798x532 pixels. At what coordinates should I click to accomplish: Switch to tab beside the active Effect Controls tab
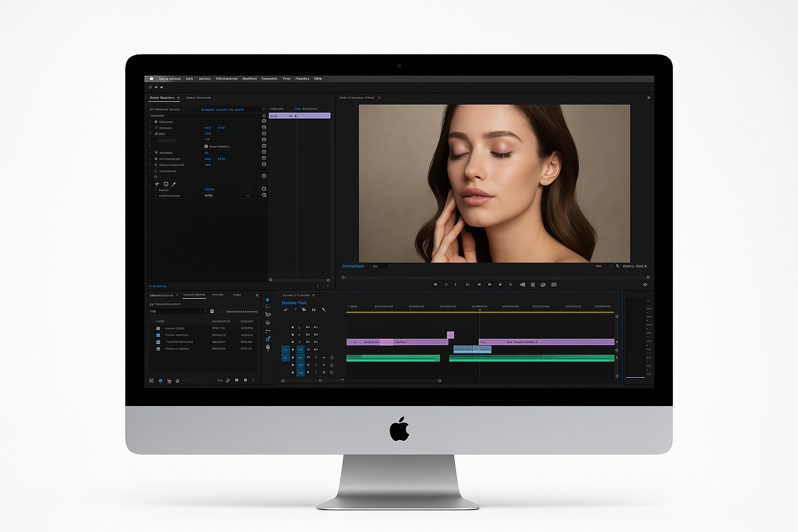198,98
